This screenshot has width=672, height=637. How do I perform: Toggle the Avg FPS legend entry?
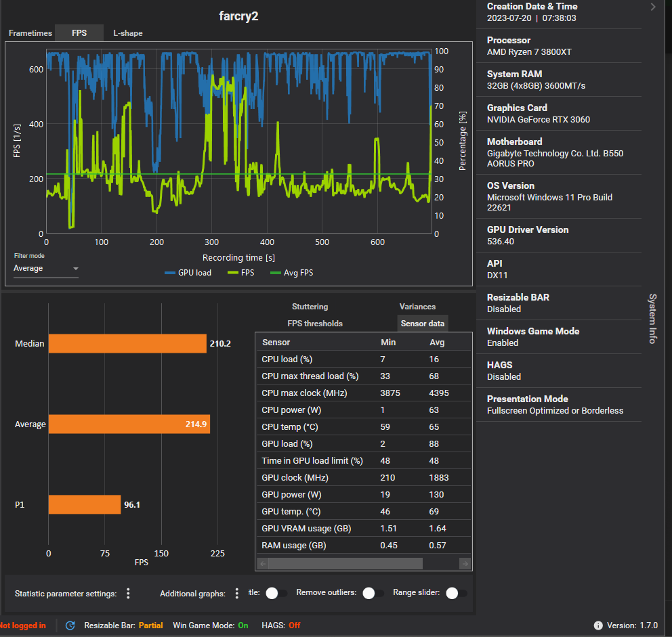click(291, 273)
